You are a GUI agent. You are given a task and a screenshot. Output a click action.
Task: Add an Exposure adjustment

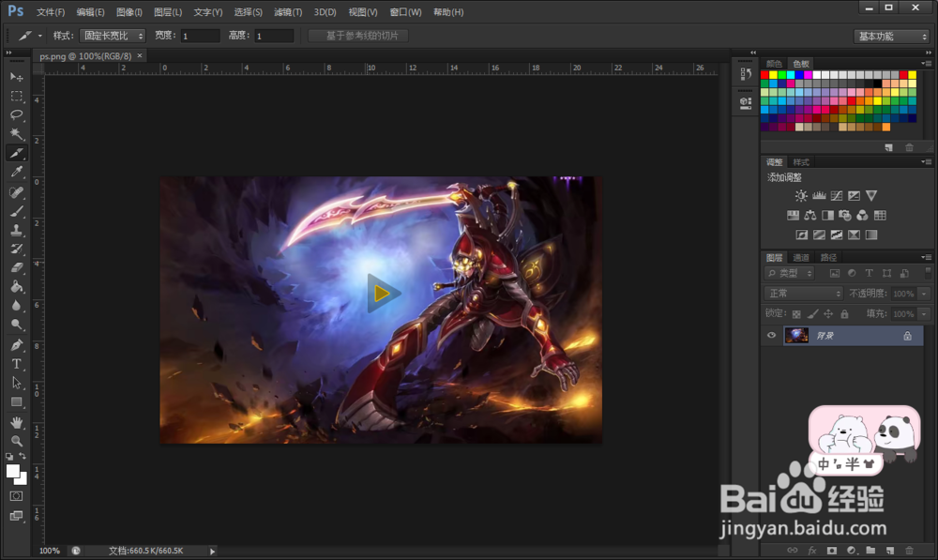(x=854, y=196)
